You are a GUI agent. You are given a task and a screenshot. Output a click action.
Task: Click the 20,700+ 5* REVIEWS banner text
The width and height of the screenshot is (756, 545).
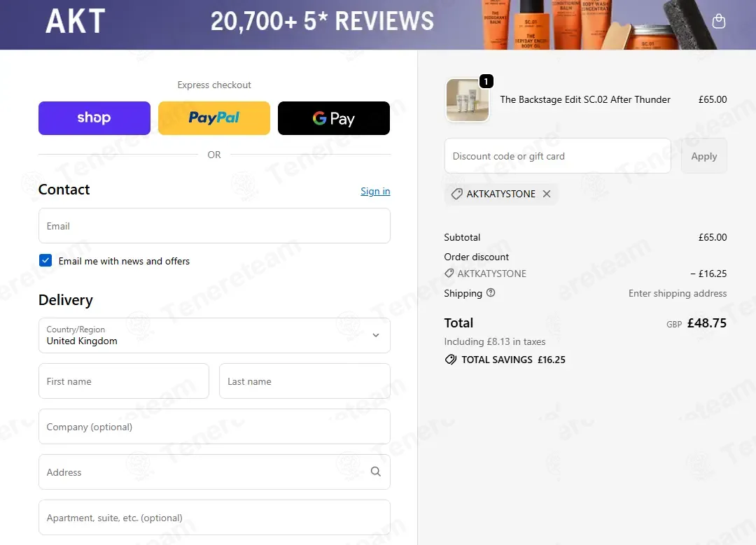click(x=322, y=21)
